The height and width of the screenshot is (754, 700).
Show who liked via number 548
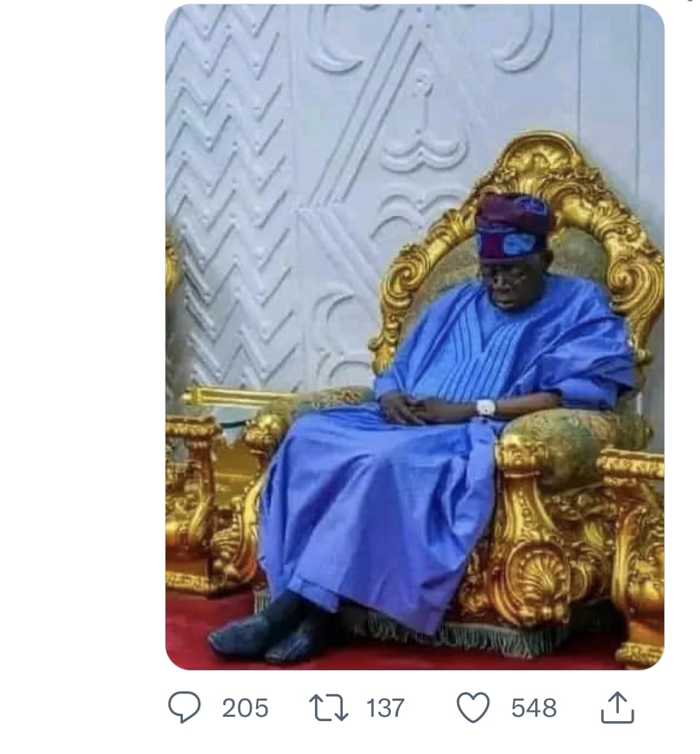click(x=534, y=708)
